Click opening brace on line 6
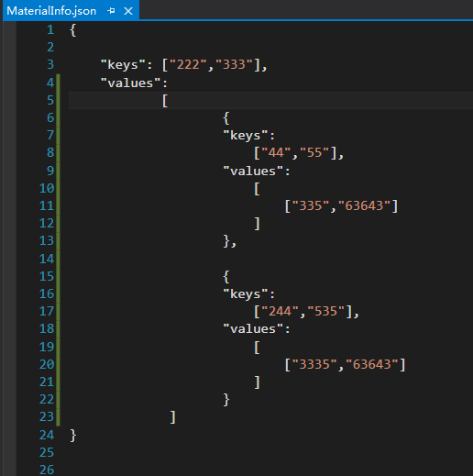473x476 pixels. [x=226, y=118]
